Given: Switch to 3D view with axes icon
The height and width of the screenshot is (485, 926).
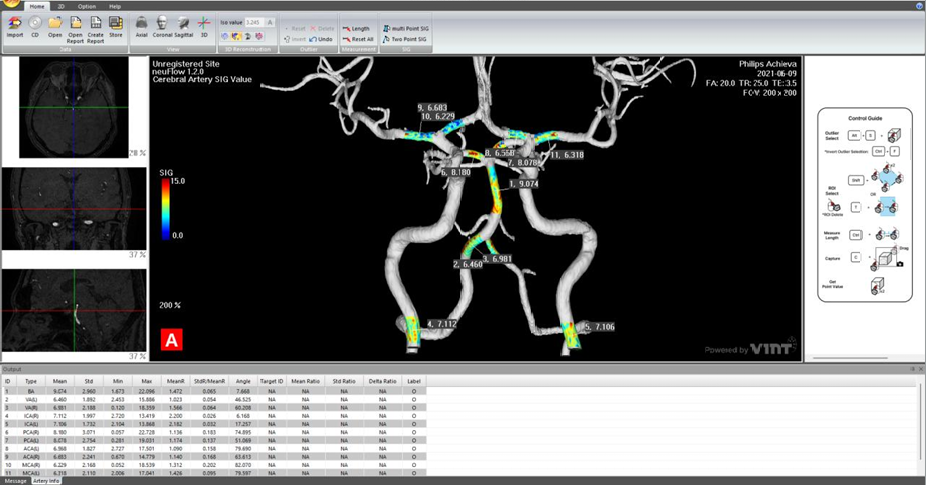Looking at the screenshot, I should [x=204, y=27].
